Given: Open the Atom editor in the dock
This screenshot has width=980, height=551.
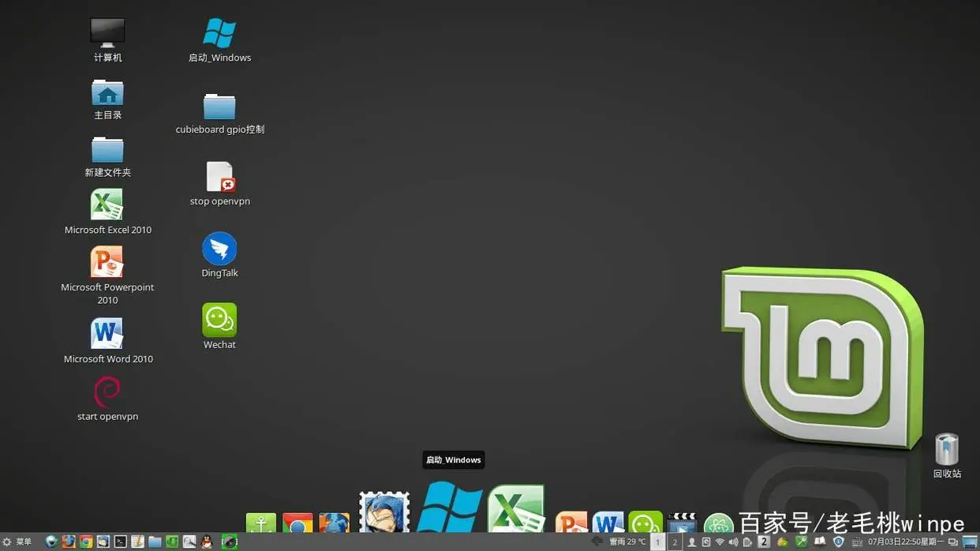Looking at the screenshot, I should 718,523.
